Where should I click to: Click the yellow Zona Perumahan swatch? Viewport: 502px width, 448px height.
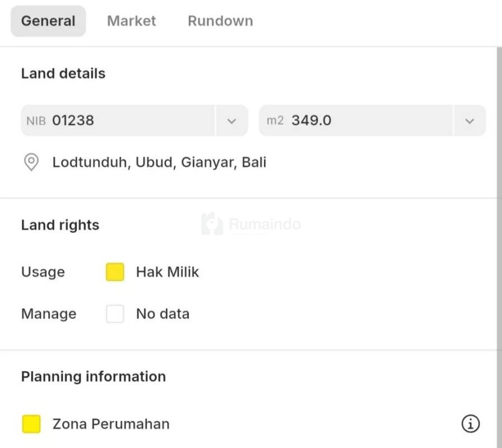[x=31, y=424]
